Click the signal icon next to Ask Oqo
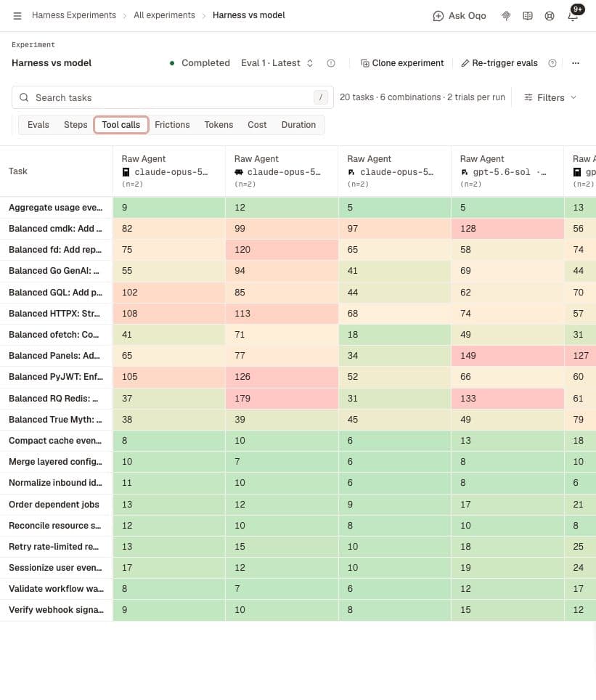The width and height of the screenshot is (596, 700). (506, 16)
